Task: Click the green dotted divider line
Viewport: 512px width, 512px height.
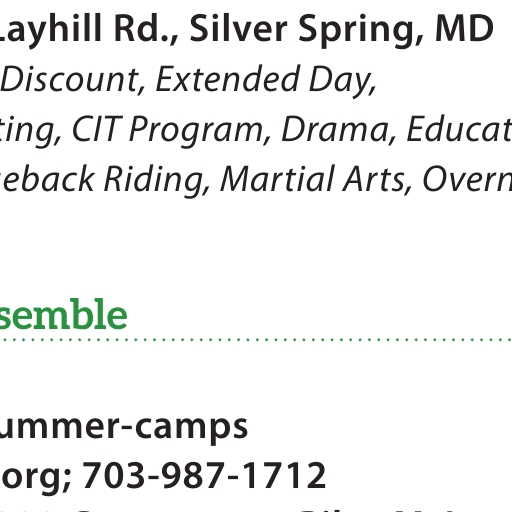Action: [256, 340]
